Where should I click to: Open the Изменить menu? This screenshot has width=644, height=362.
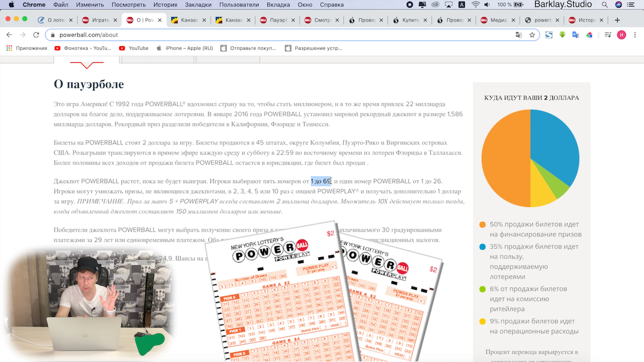click(x=90, y=5)
